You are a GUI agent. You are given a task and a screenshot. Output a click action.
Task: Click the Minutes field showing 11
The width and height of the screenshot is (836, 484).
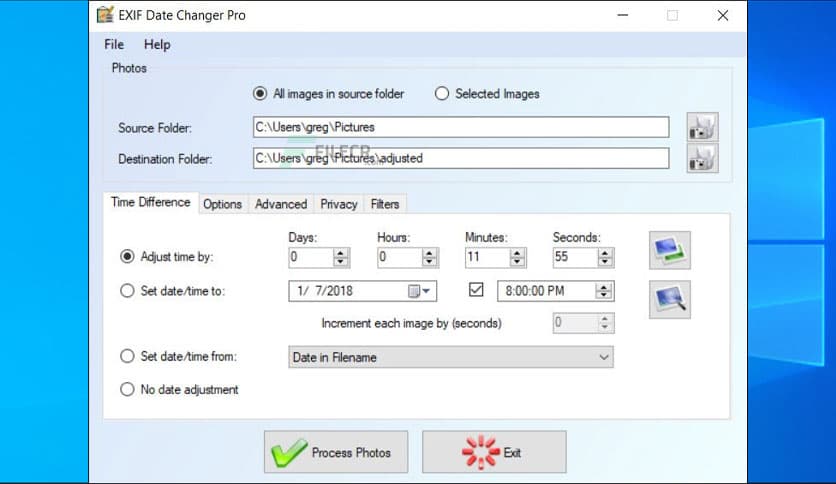coord(487,257)
